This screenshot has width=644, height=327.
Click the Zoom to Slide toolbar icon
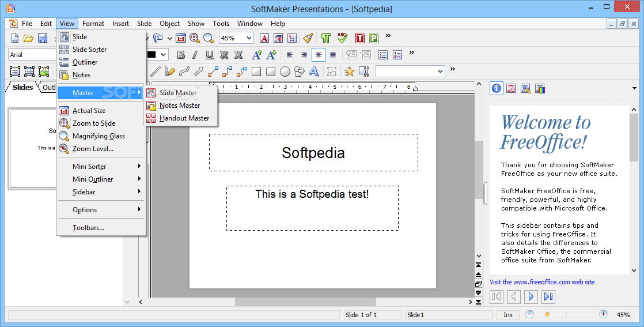pos(194,38)
